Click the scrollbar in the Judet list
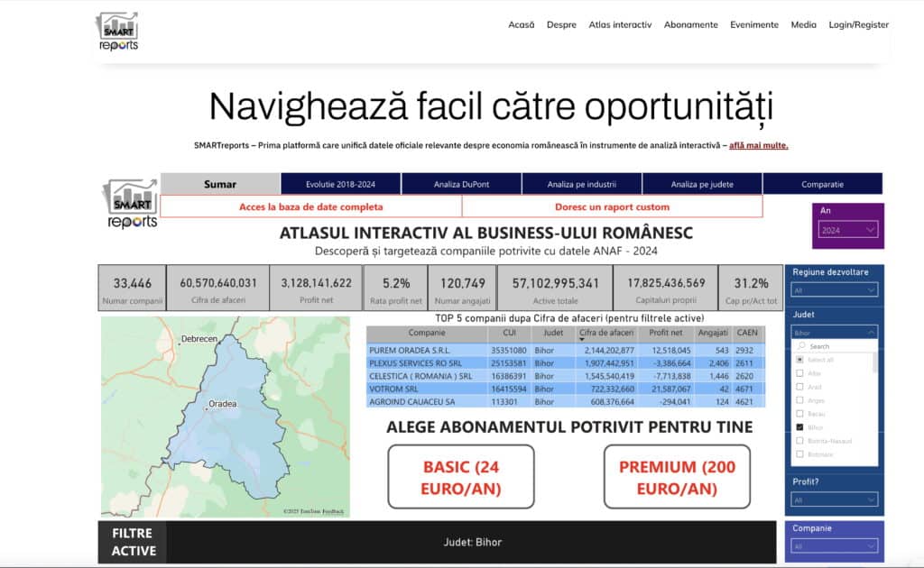 tap(874, 363)
